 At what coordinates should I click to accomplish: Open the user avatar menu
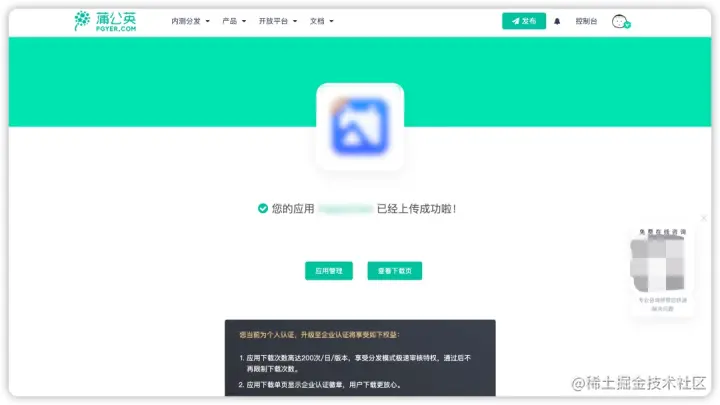[621, 22]
